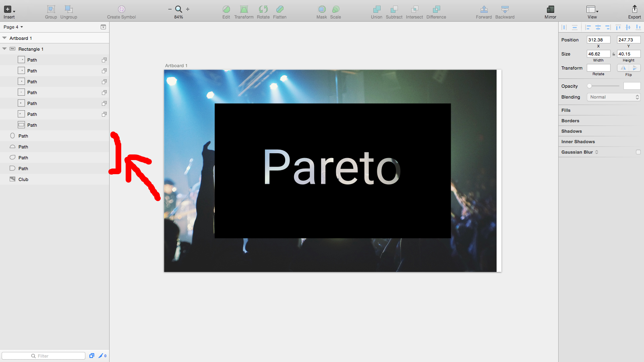Apply the Subtract boolean operation
The width and height of the screenshot is (644, 362).
coord(394,9)
